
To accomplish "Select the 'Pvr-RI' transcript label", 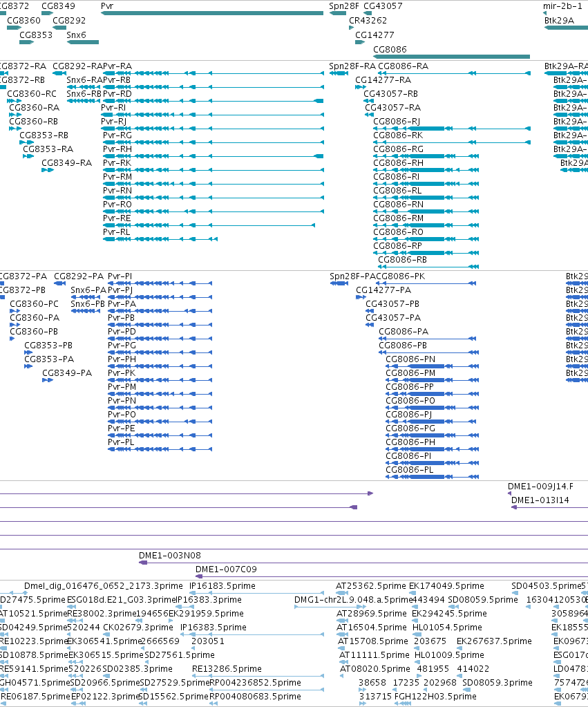I will click(x=113, y=107).
